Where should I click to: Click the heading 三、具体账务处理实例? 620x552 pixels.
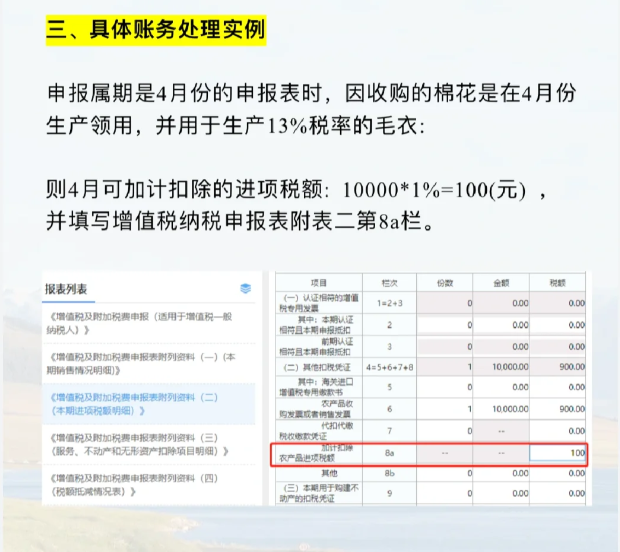pos(156,30)
